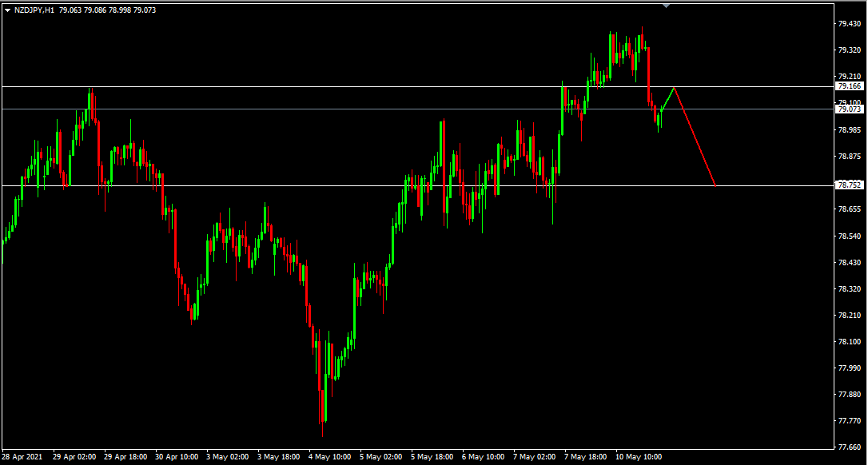868x465 pixels.
Task: Click the 29 Apr 18:00 time label
Action: point(125,457)
